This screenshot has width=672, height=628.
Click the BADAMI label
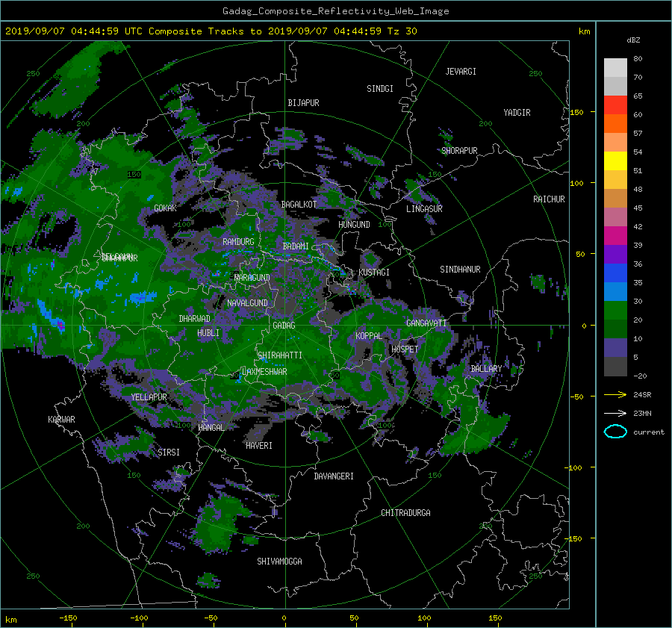pyautogui.click(x=296, y=246)
